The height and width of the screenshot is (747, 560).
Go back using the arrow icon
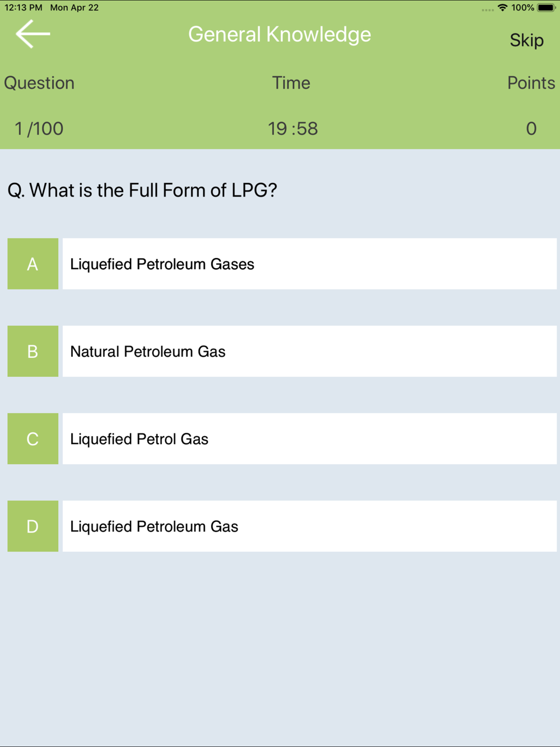coord(33,34)
